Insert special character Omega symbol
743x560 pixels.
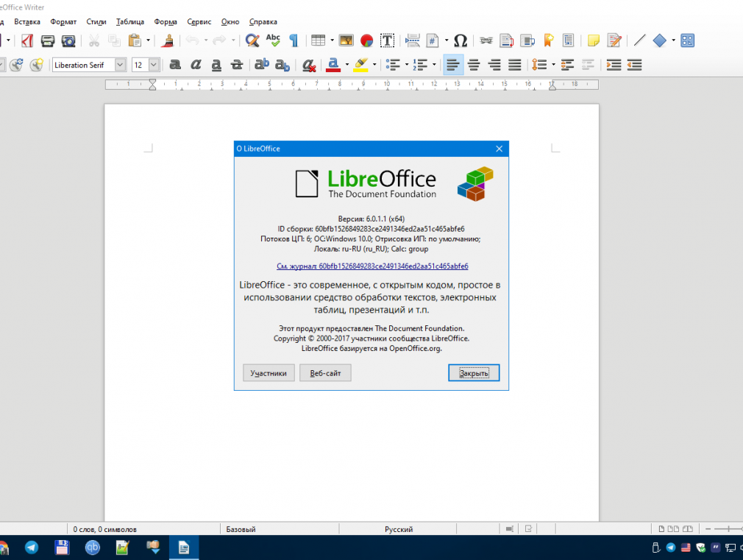(460, 40)
